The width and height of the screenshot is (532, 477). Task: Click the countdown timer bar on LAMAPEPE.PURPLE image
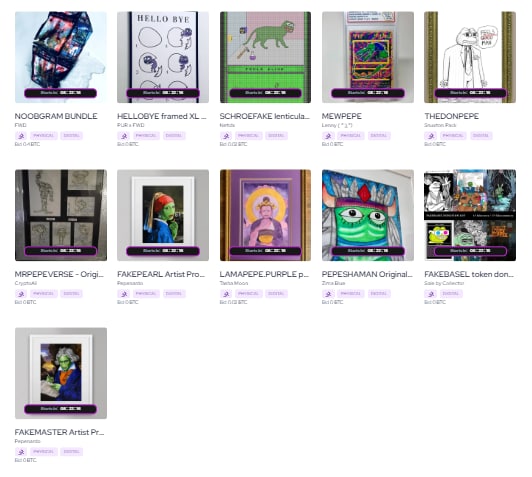coord(265,251)
